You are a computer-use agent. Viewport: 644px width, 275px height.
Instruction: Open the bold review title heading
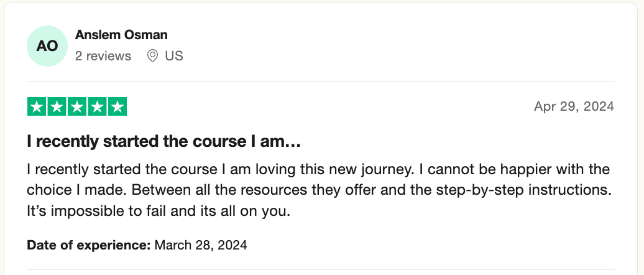click(x=164, y=142)
